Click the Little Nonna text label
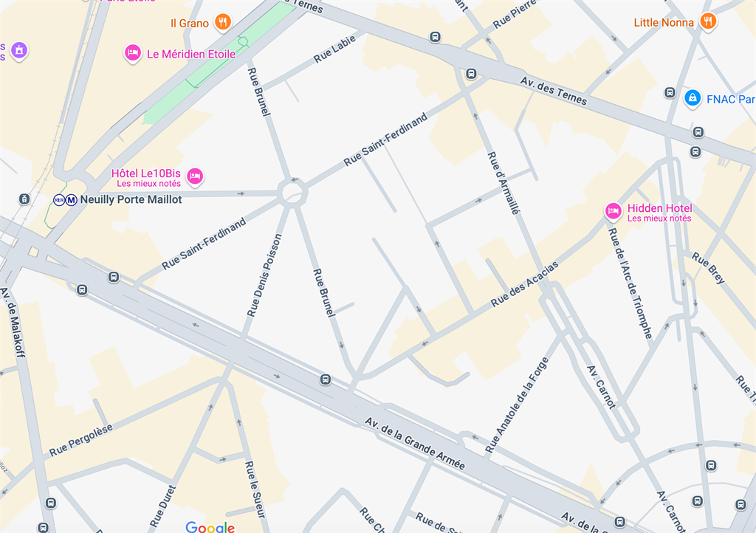 (x=664, y=23)
